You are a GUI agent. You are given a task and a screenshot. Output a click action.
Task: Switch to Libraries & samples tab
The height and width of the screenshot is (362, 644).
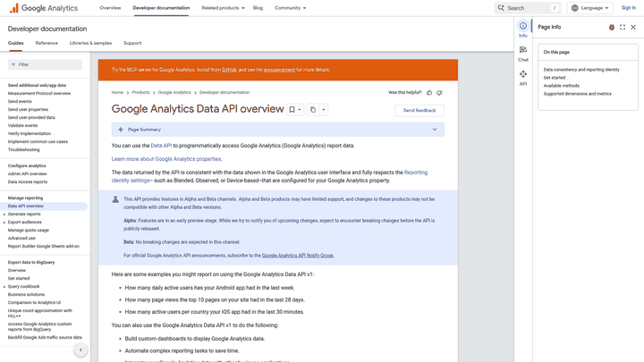click(x=90, y=43)
